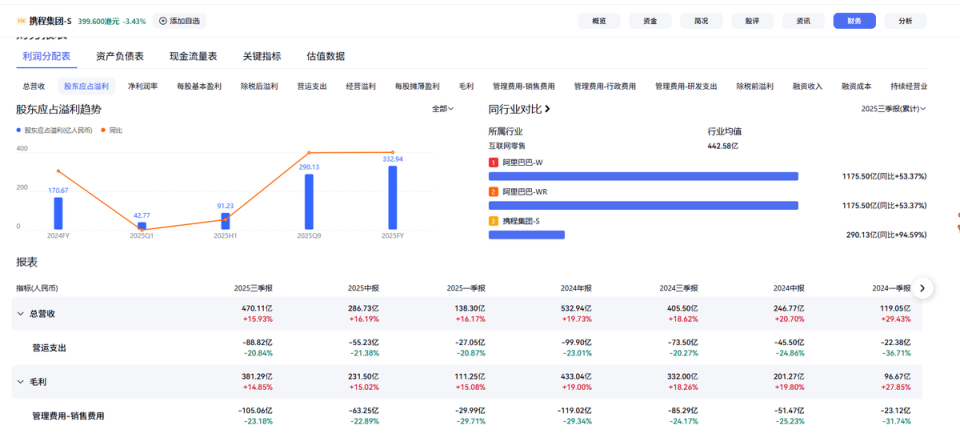The image size is (960, 434).
Task: Click the 2025H1 chart bar
Action: pos(225,221)
